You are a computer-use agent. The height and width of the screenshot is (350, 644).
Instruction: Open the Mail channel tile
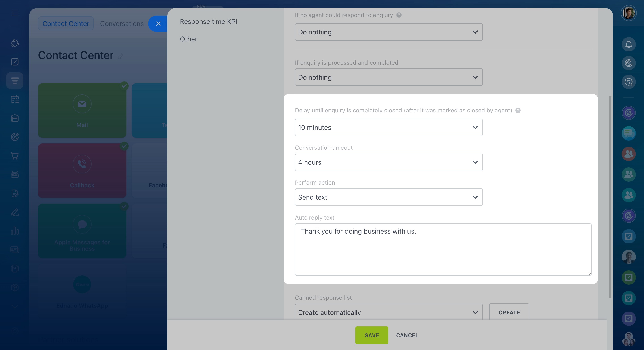pos(82,111)
